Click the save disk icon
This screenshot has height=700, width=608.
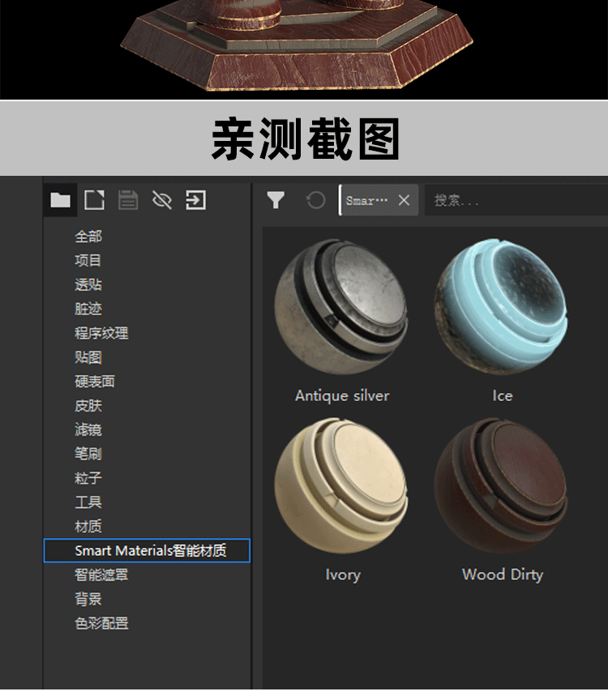(x=128, y=200)
